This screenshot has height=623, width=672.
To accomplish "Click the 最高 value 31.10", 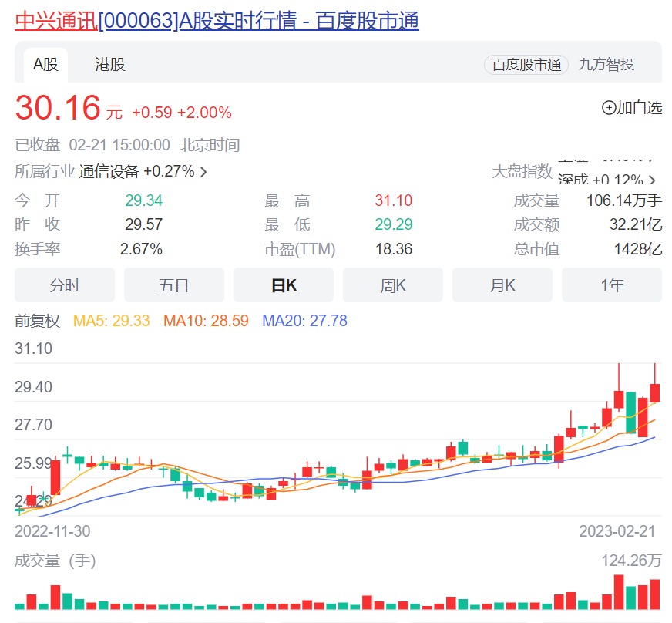I will (394, 200).
